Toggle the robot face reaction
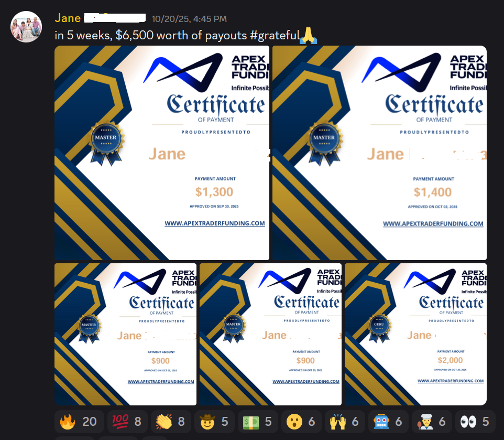Screen dimensions: 504x440 tap(388, 421)
